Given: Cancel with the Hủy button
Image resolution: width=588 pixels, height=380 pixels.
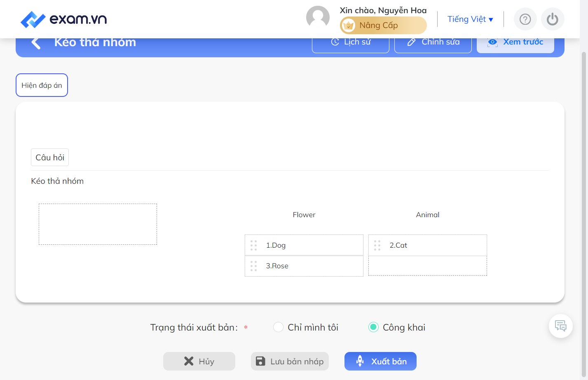Looking at the screenshot, I should pos(199,361).
